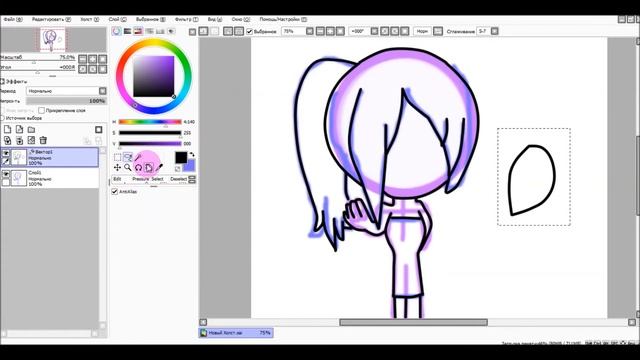Screen dimensions: 640x360
Task: Open the stabilizer dropdown next to S-7
Action: pos(494,31)
